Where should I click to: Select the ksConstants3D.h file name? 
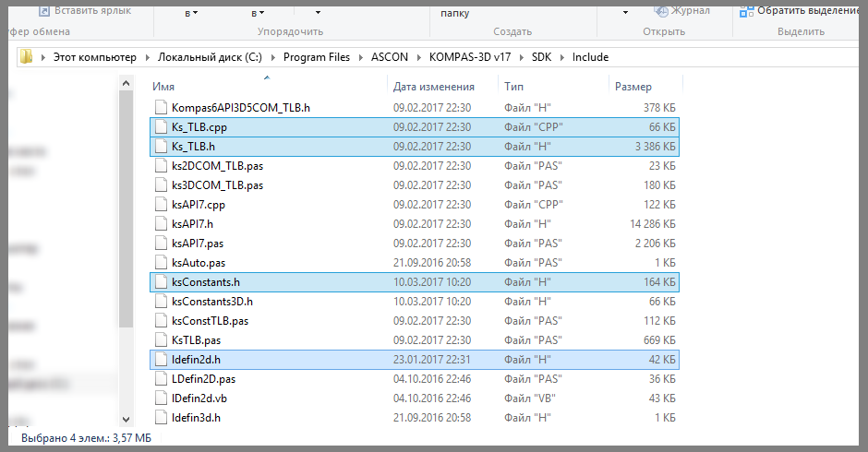point(212,301)
